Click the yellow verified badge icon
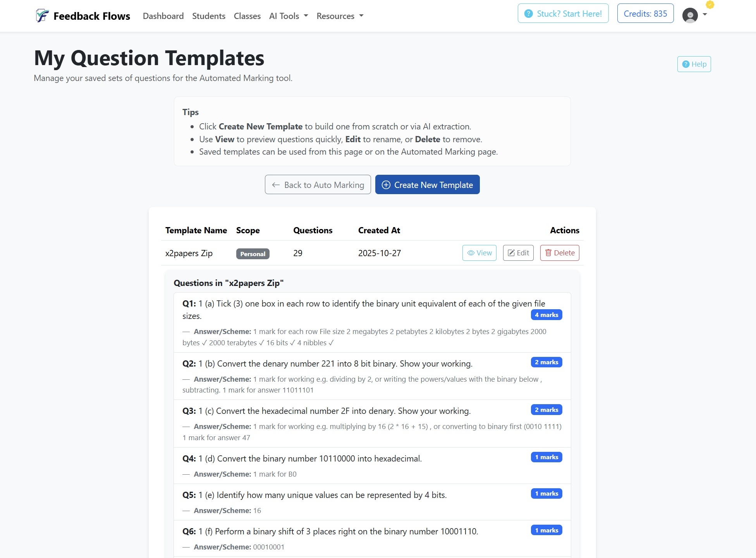This screenshot has width=756, height=558. click(x=710, y=5)
